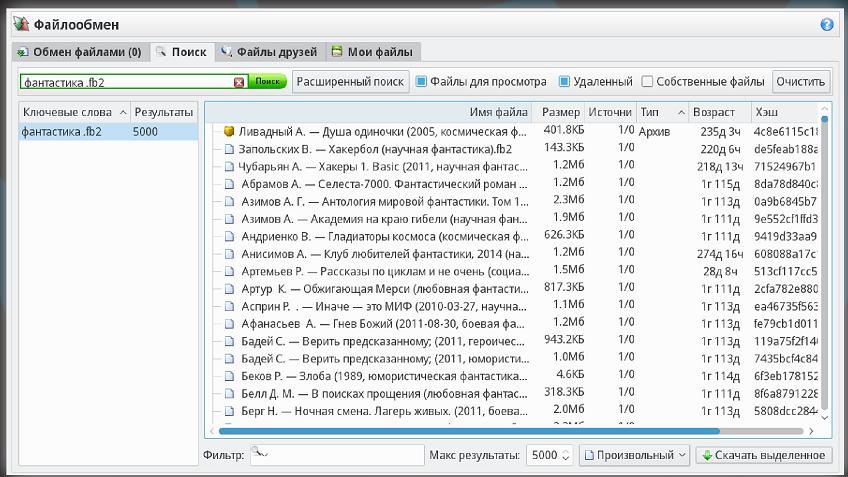Click the green Поиск button
Image resolution: width=848 pixels, height=477 pixels.
click(267, 82)
